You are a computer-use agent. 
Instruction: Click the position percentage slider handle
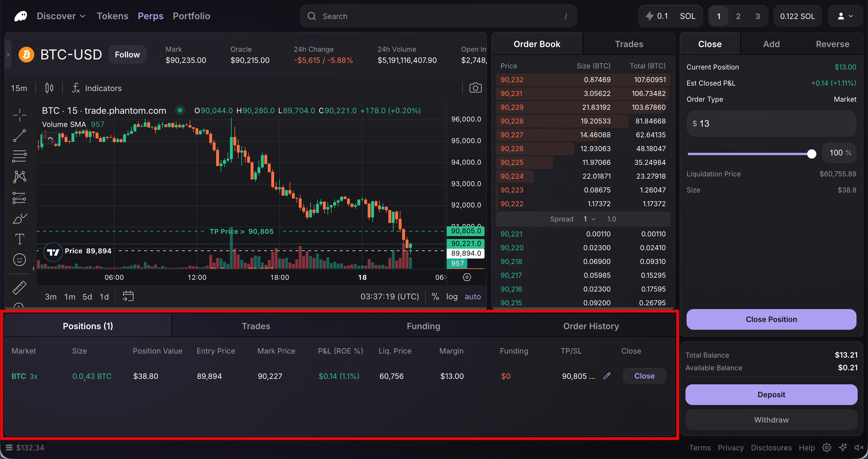[811, 154]
